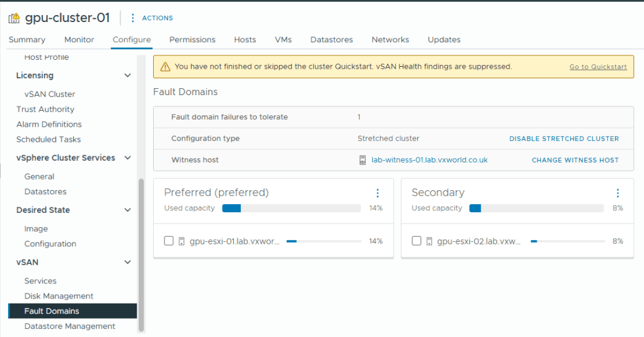
Task: Open Secondary fault domain three-dots menu
Action: tap(618, 193)
